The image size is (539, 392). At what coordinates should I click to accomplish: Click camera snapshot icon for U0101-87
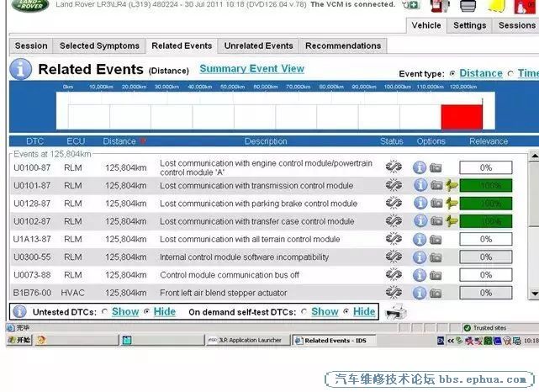pyautogui.click(x=436, y=185)
